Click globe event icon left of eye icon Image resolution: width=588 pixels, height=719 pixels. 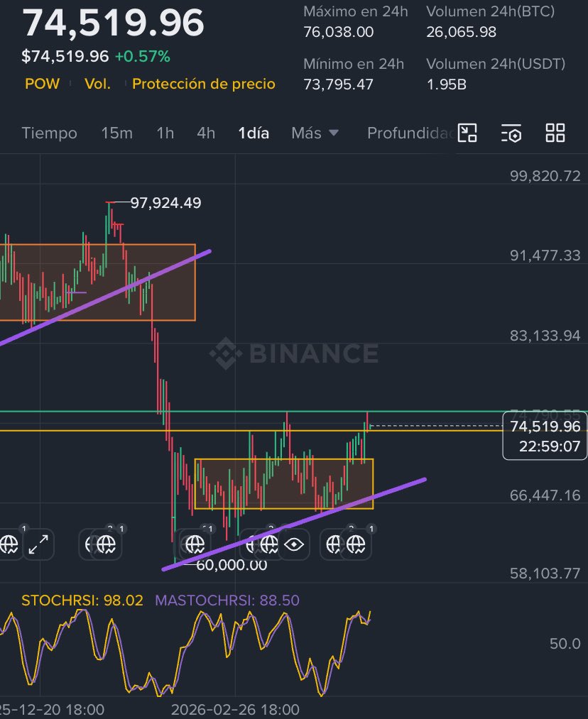pyautogui.click(x=268, y=544)
